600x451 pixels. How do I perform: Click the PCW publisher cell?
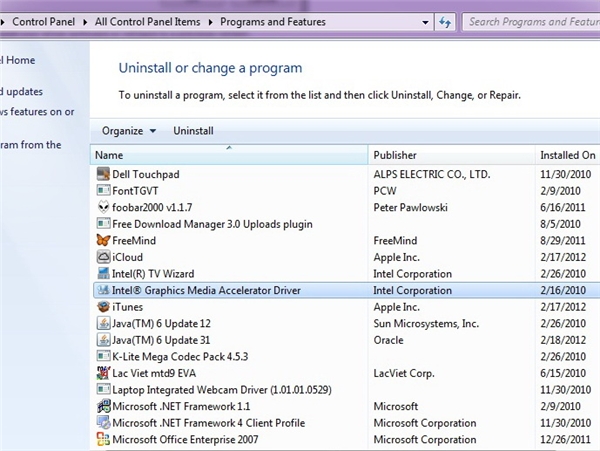coord(385,191)
